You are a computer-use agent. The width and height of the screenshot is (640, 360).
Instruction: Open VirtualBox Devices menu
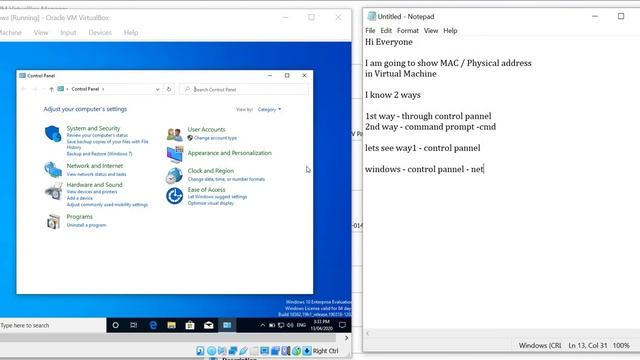pos(100,33)
